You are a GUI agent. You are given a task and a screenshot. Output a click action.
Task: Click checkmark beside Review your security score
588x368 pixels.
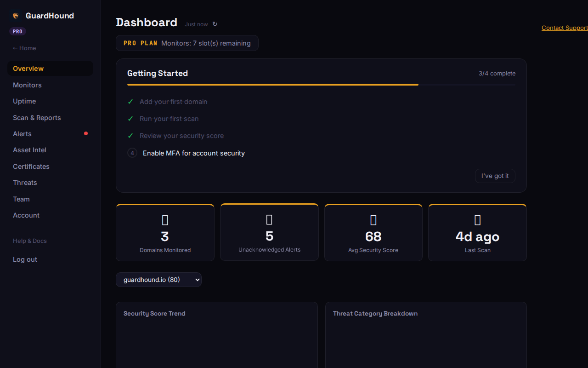(130, 136)
